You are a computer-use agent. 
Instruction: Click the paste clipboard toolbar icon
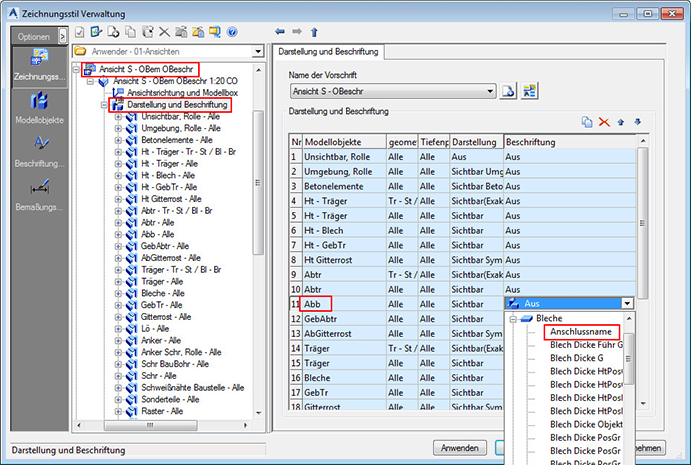pos(147,32)
